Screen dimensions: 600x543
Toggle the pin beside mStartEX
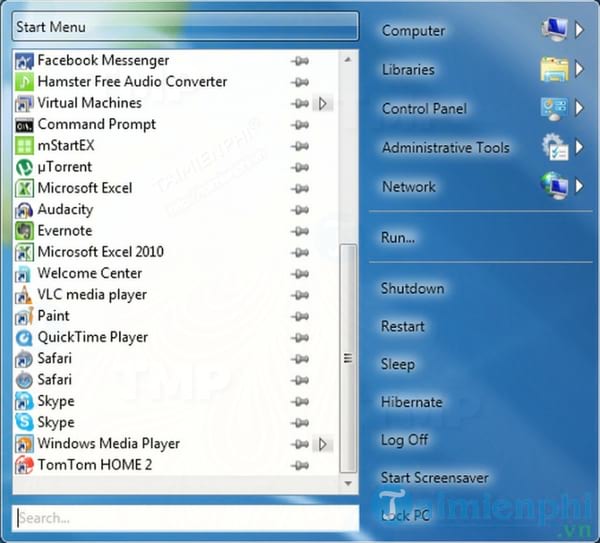click(x=299, y=146)
